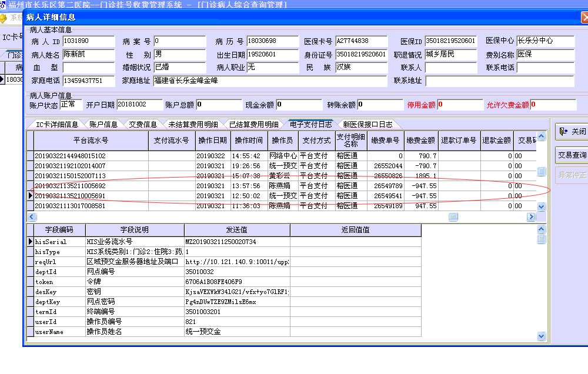Click the 医保中心 field 长乐分中心
Screen dimensions: 588x374
click(546, 41)
